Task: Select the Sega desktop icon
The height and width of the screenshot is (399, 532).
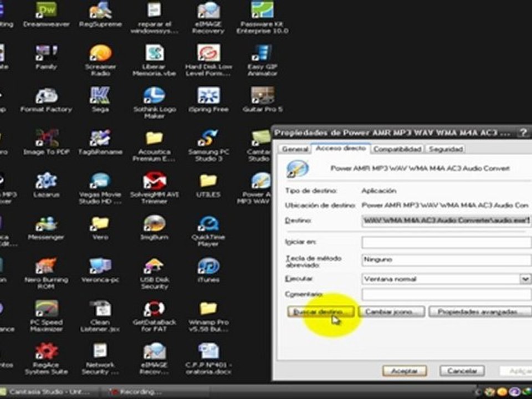Action: [x=100, y=100]
